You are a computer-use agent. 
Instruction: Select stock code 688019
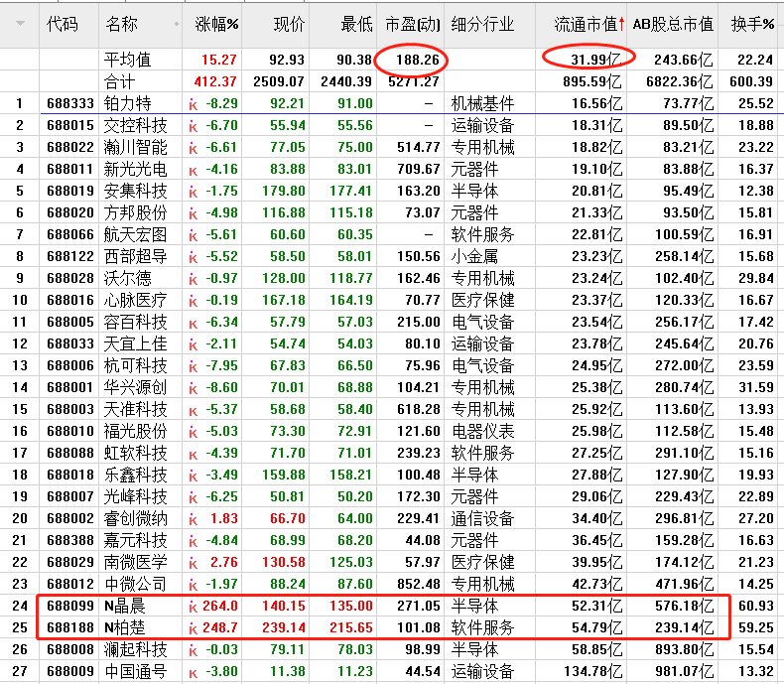tap(70, 191)
